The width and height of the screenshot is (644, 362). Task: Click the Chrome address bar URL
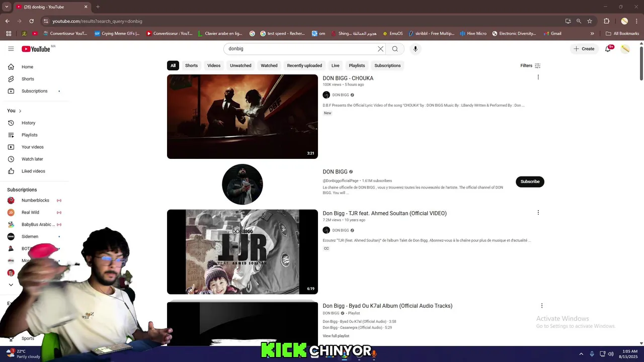pos(98,21)
